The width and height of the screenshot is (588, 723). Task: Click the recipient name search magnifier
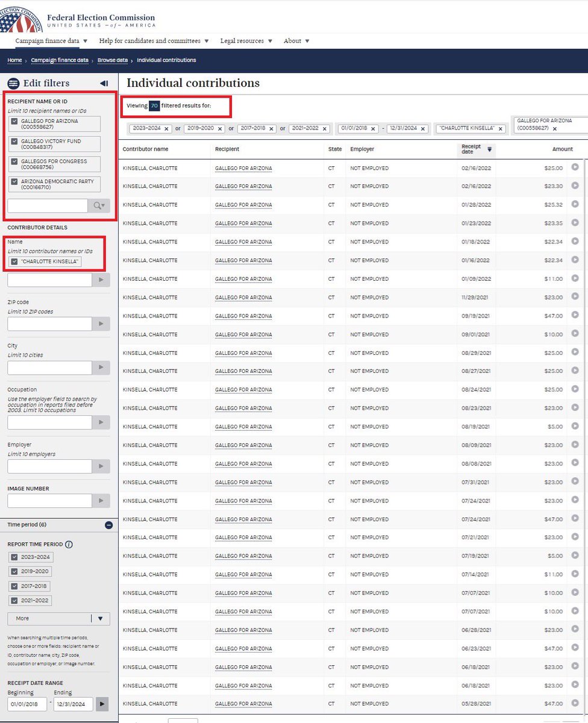[x=99, y=205]
